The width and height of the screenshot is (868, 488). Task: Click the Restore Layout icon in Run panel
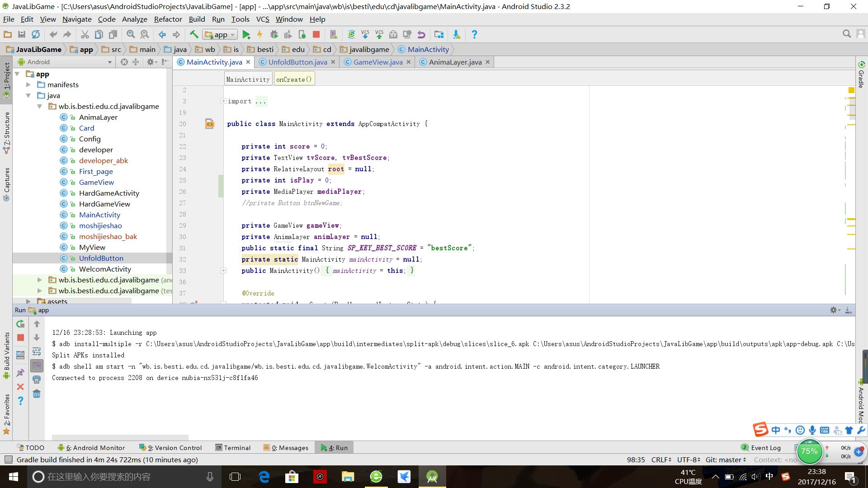coord(20,355)
